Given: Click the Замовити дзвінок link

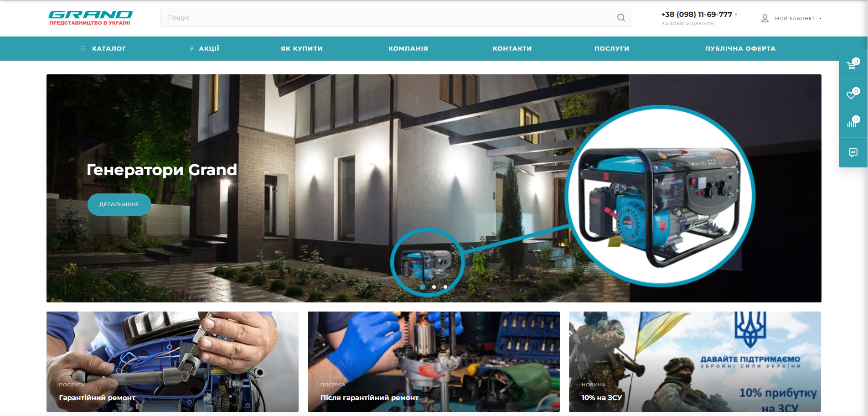Looking at the screenshot, I should [x=688, y=24].
